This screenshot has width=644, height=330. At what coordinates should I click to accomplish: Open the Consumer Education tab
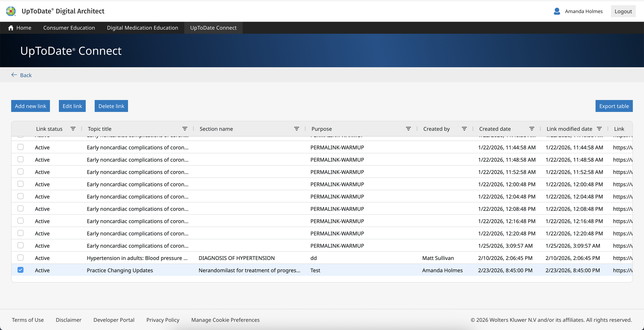pyautogui.click(x=69, y=28)
